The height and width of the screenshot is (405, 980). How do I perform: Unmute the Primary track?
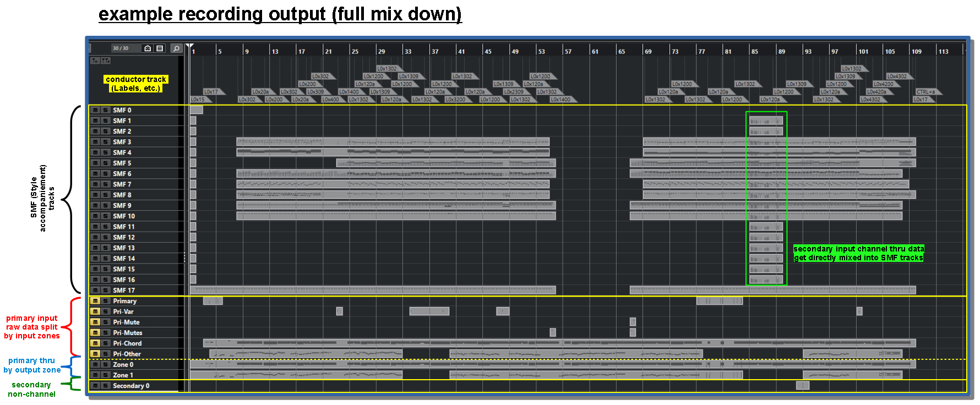tap(95, 301)
